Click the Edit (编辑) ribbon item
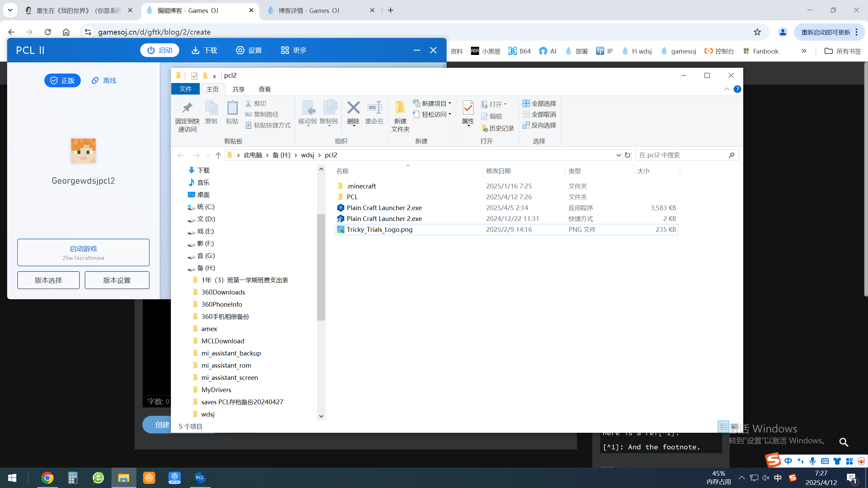 [491, 116]
